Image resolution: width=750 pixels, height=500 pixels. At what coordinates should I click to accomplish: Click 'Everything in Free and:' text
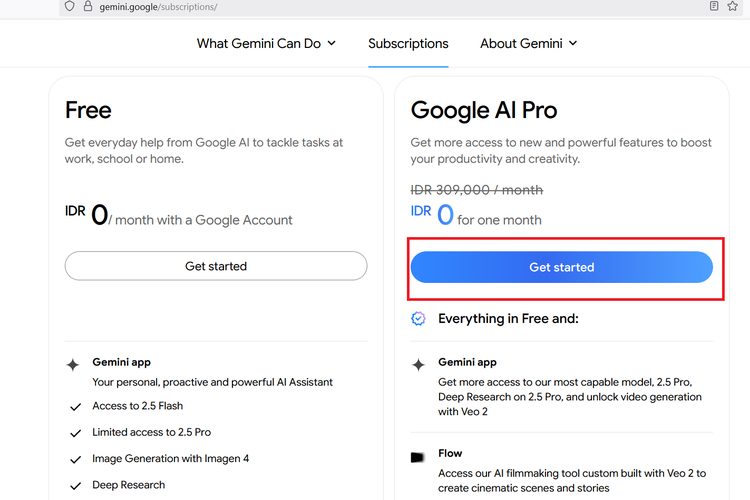(x=508, y=319)
